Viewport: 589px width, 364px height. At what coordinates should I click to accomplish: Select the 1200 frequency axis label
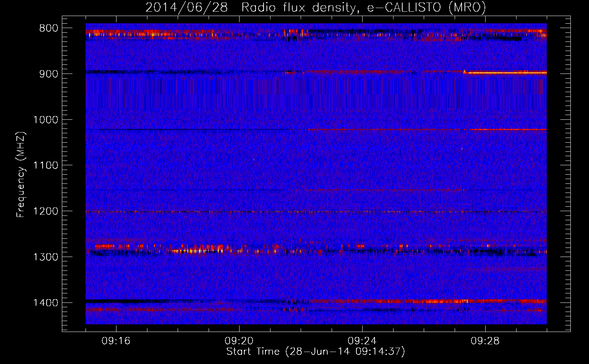(46, 211)
